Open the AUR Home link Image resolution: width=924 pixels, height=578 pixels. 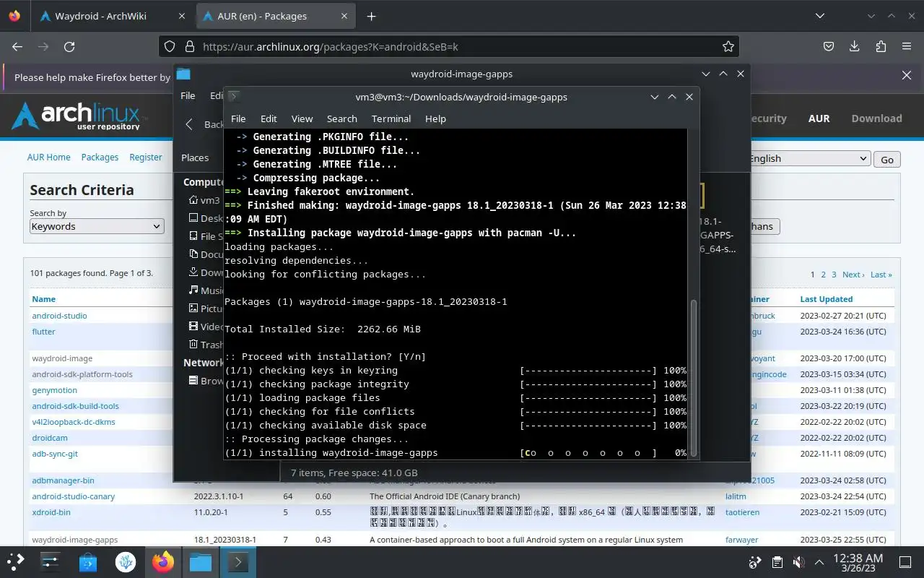coord(49,157)
